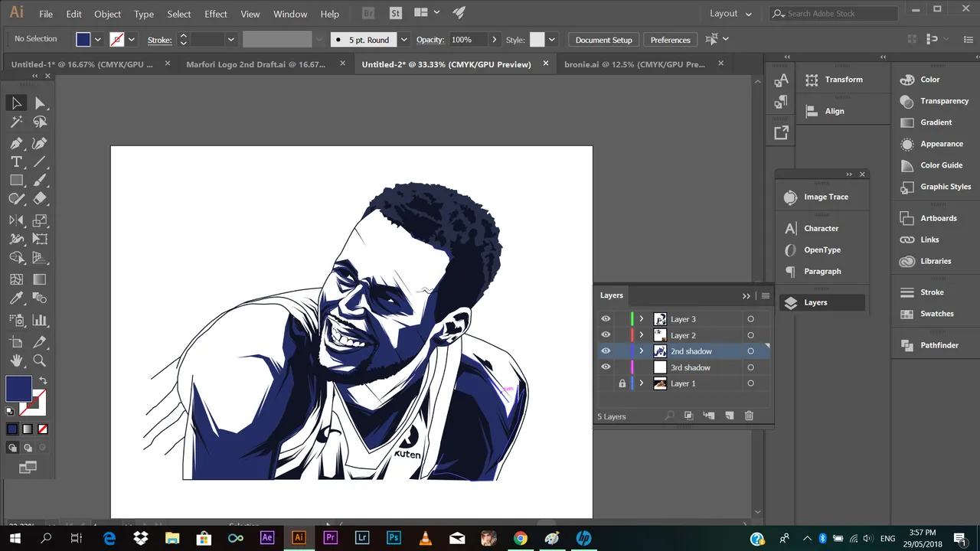Image resolution: width=980 pixels, height=551 pixels.
Task: Choose the Lasso tool
Action: click(41, 122)
